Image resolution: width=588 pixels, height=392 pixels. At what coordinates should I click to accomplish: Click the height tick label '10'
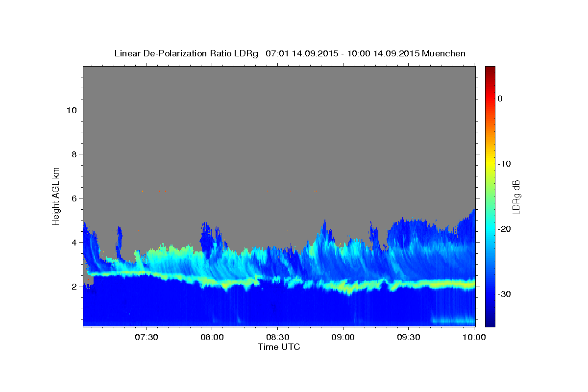[73, 110]
